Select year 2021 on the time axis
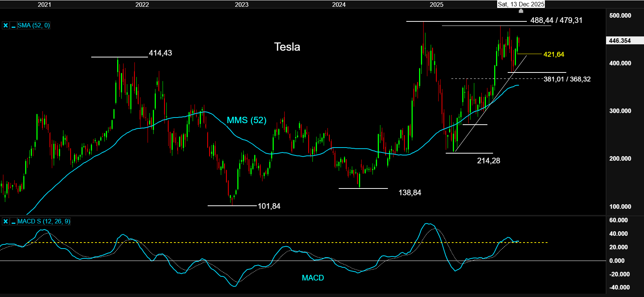The image size is (644, 297). 44,5
